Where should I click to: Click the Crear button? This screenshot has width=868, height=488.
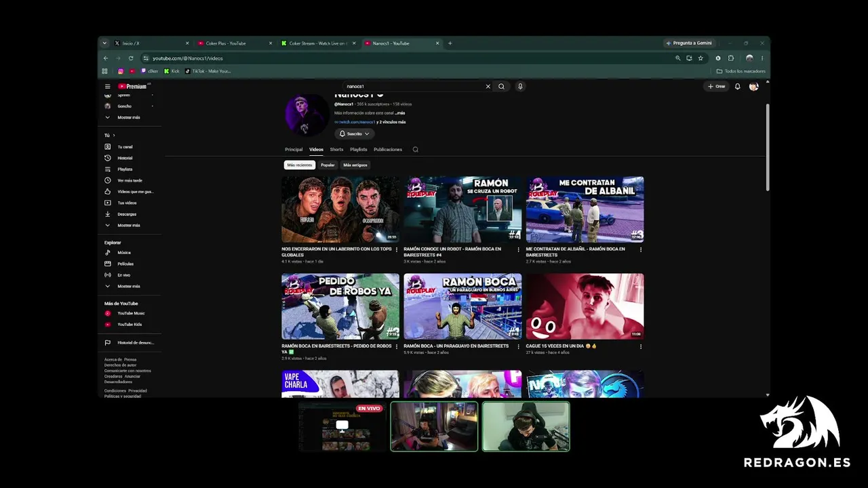click(717, 86)
